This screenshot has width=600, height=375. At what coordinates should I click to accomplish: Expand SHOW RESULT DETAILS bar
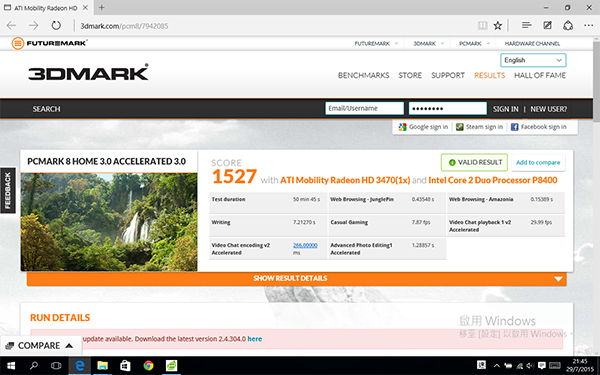(297, 278)
